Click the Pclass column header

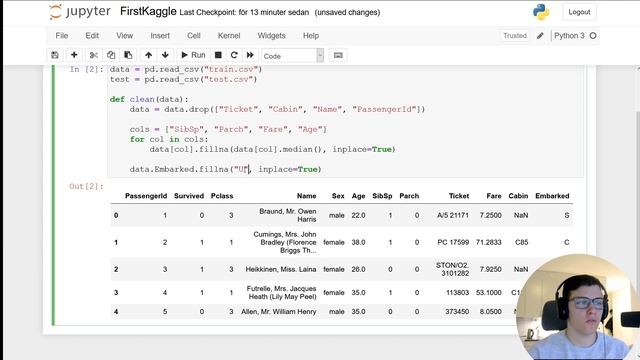pos(222,196)
